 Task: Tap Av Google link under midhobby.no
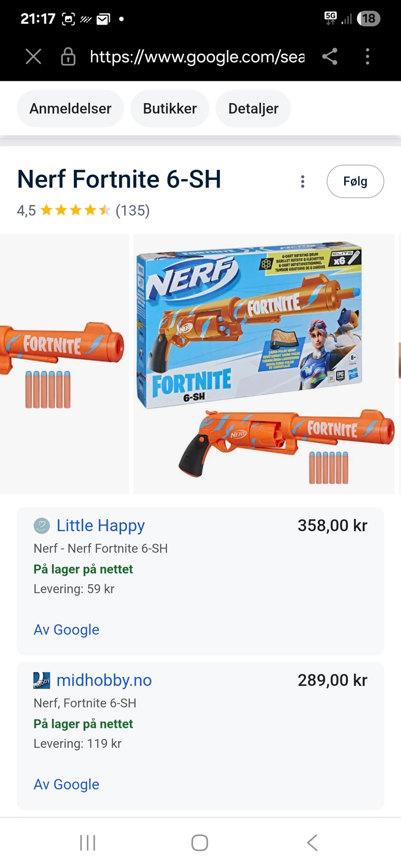(66, 784)
